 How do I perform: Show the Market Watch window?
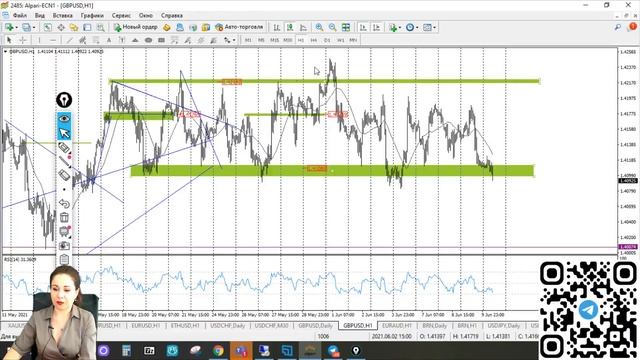coord(47,27)
